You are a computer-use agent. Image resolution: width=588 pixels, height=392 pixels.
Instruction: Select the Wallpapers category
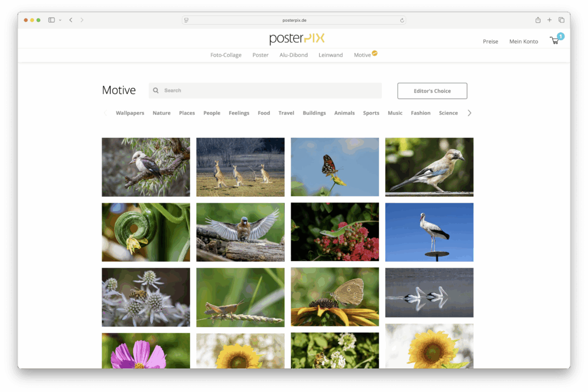click(130, 113)
